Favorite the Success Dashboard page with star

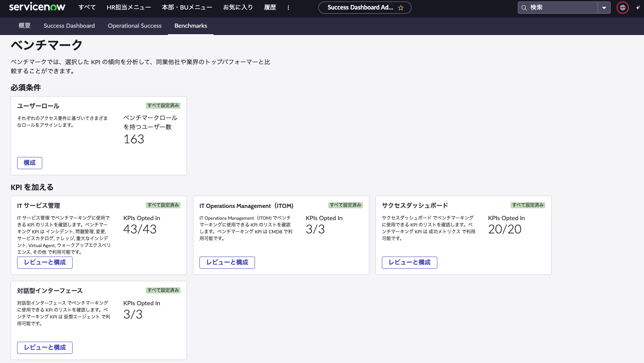pos(401,8)
